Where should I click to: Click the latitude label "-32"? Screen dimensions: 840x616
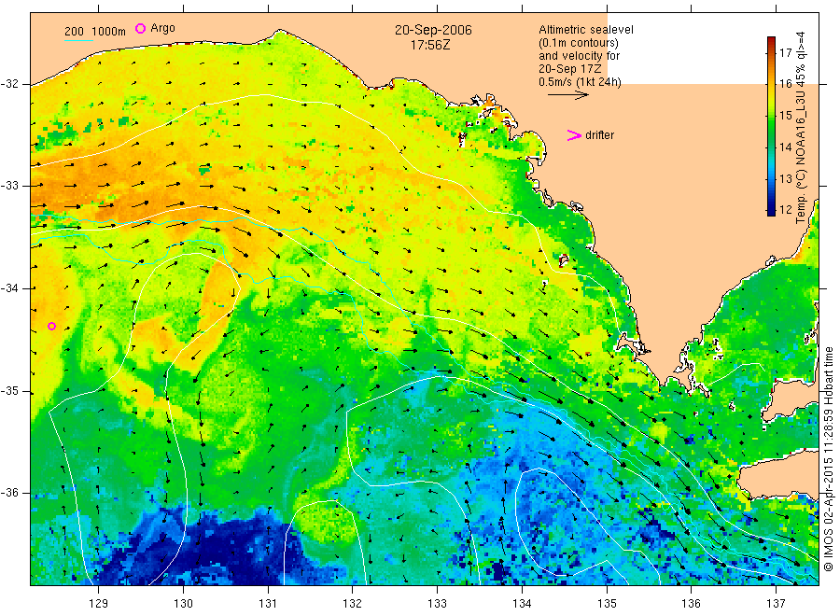coord(9,84)
